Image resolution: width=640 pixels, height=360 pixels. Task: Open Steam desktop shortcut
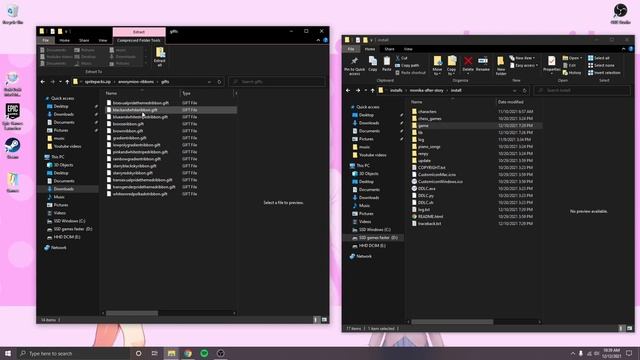13,148
